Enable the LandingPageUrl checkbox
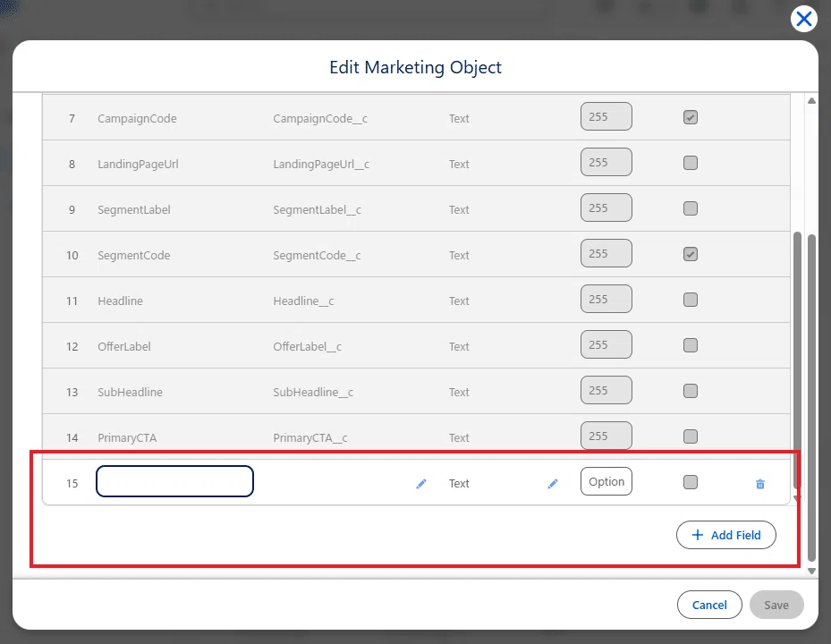Image resolution: width=831 pixels, height=644 pixels. 690,163
